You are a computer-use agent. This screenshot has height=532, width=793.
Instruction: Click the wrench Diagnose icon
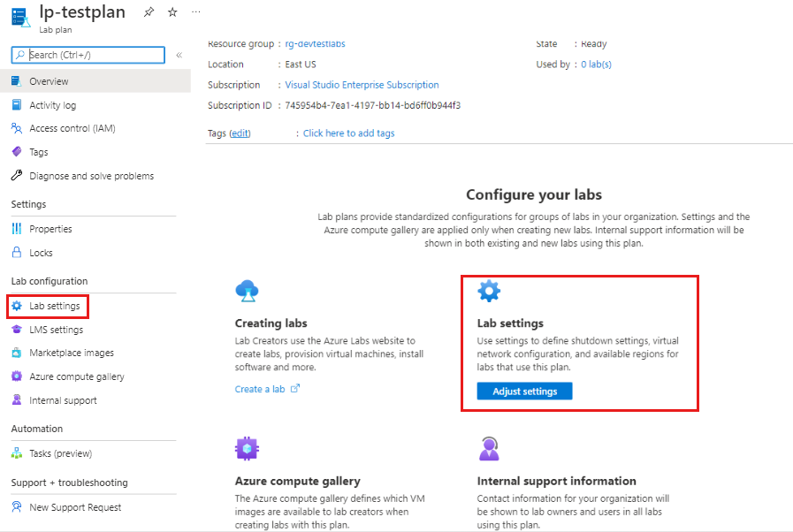point(17,176)
